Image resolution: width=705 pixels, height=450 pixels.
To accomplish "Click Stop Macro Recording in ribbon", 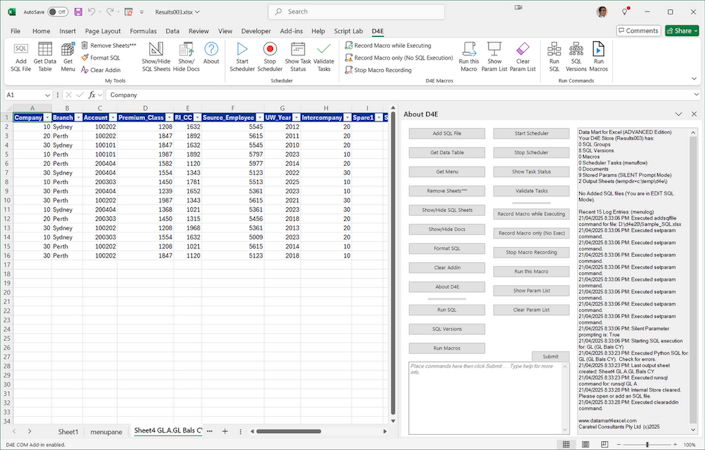I will [378, 70].
